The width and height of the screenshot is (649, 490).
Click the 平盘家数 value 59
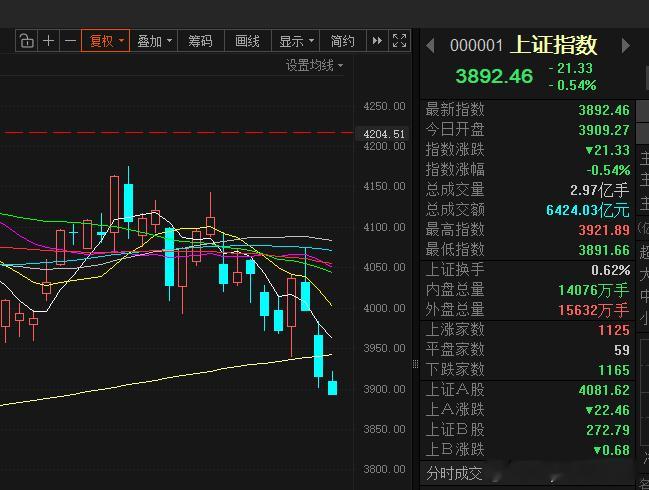[622, 350]
